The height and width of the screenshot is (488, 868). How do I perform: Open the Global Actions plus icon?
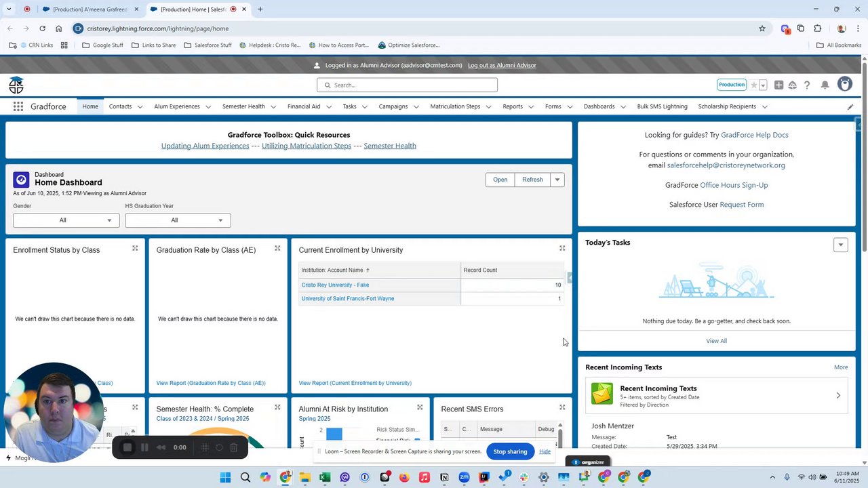(x=778, y=85)
